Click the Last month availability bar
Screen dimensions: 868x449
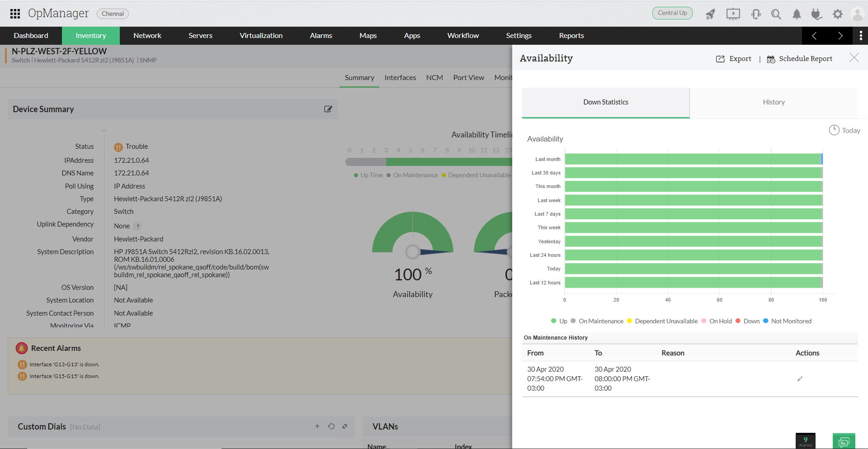693,159
